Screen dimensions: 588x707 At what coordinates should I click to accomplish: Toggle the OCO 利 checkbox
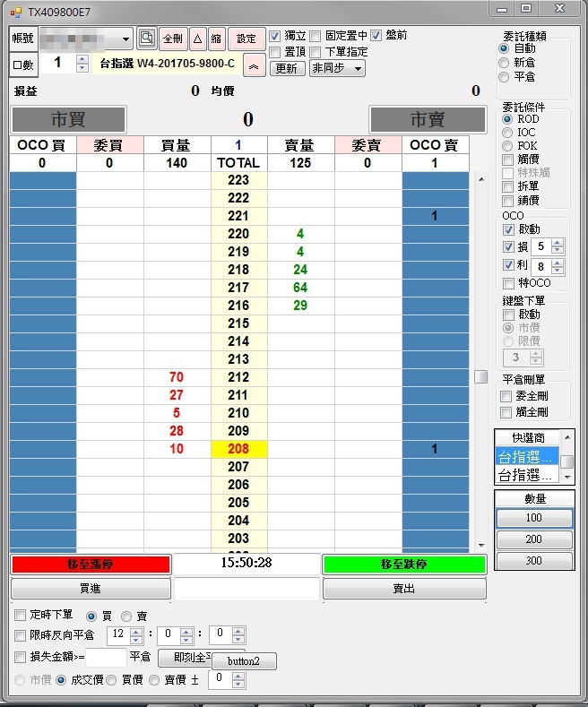508,264
